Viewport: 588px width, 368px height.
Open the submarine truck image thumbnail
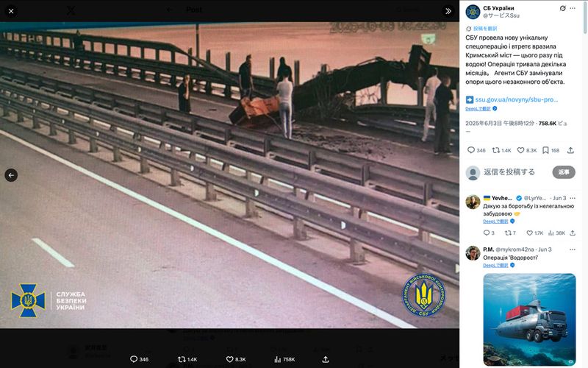pos(529,319)
